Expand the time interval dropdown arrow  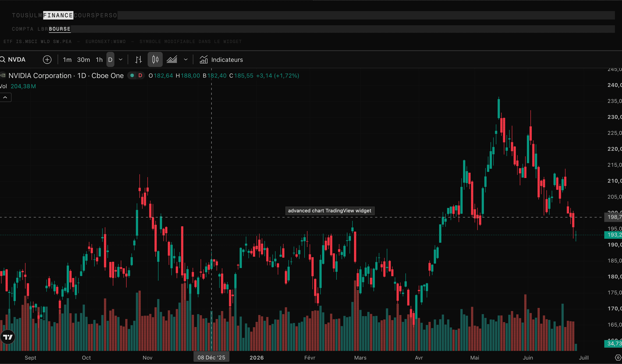click(x=120, y=59)
